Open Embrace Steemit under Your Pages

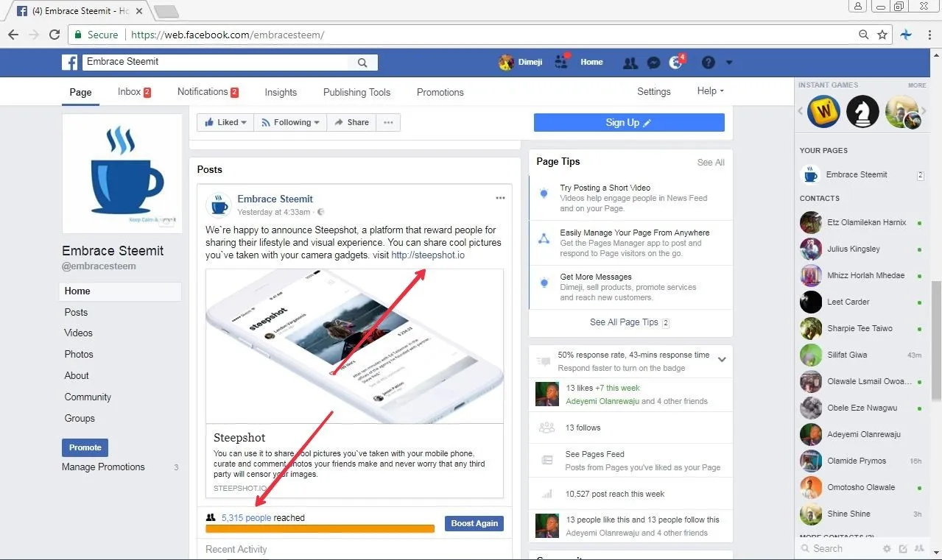pos(861,175)
